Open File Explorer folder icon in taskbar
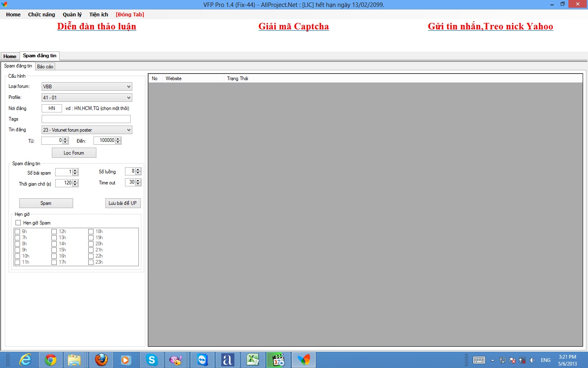The height and width of the screenshot is (368, 588). [x=74, y=360]
